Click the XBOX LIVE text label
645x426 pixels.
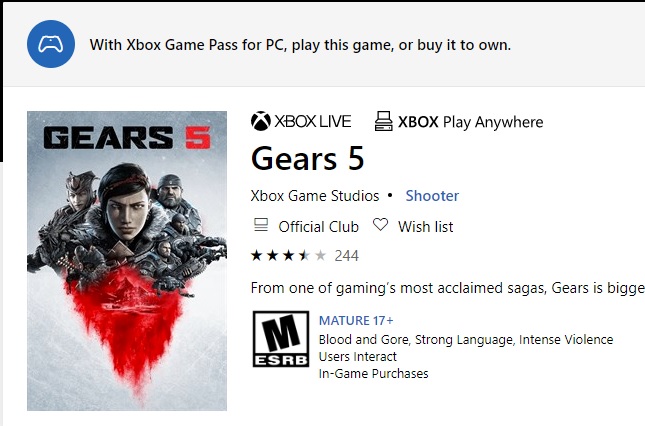314,122
